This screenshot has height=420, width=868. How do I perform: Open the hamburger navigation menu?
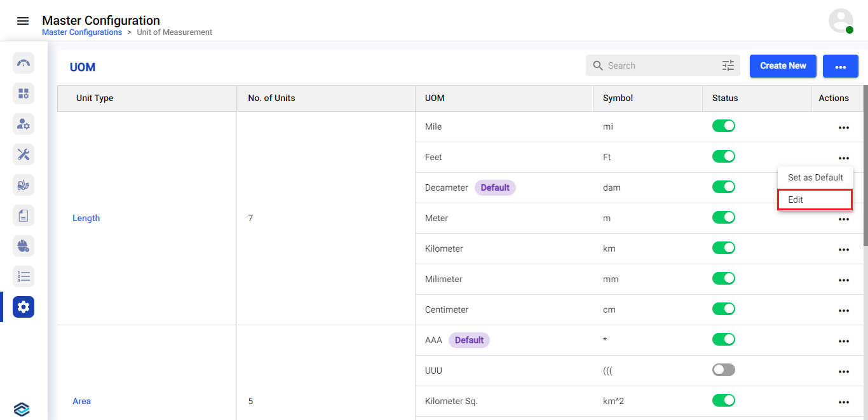[23, 21]
